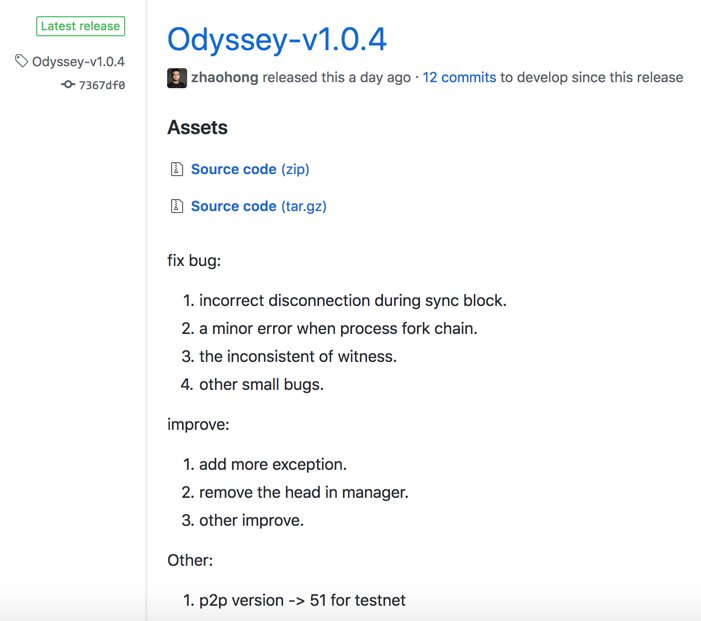Open commit 7367df0

click(x=102, y=85)
